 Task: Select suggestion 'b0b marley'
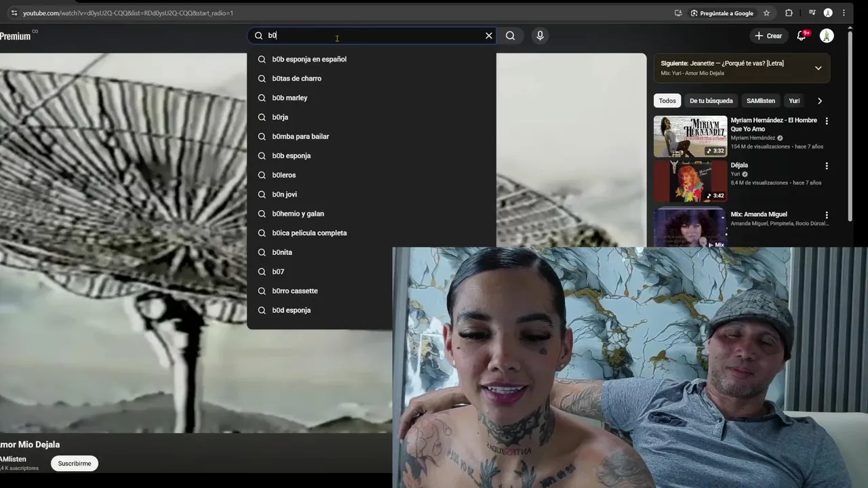[372, 98]
